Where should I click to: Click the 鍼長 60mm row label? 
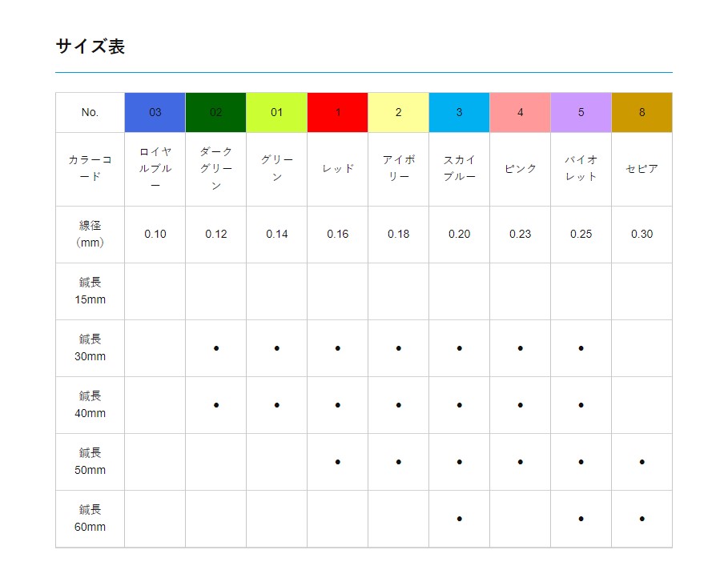(90, 518)
